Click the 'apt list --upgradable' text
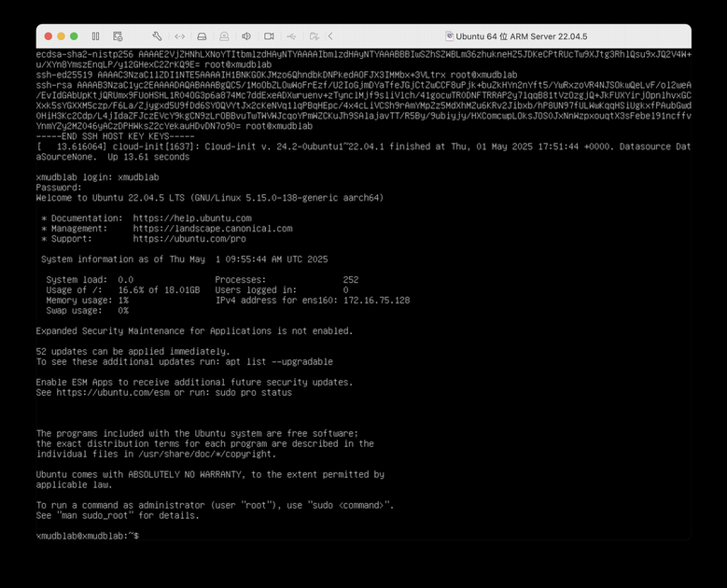Screen dimensions: 727x588 click(279, 362)
